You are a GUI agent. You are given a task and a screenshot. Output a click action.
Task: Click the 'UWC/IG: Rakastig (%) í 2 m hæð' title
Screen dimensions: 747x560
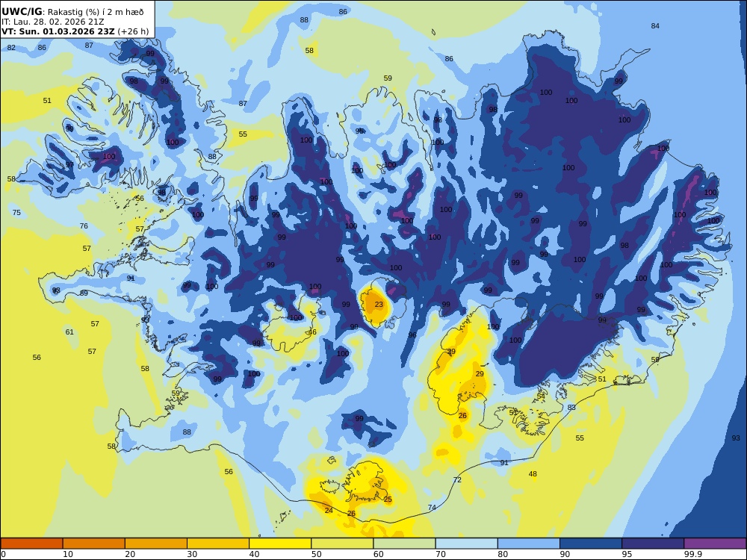pos(72,12)
